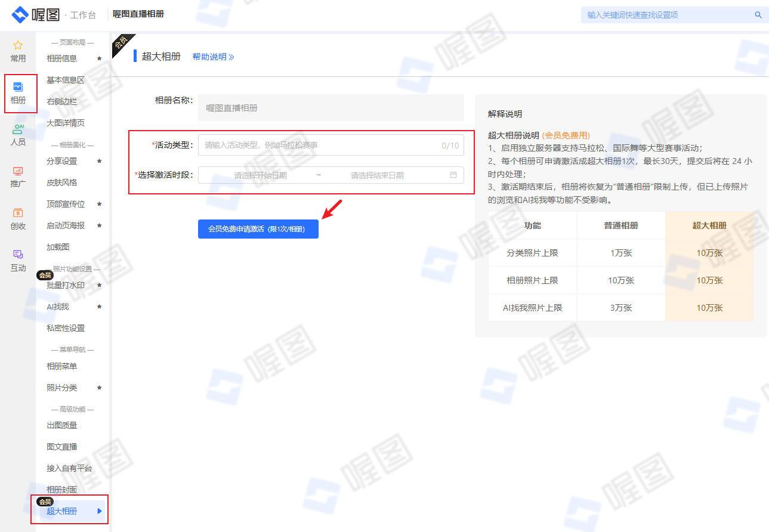Focus the 相册名称 input field

331,108
